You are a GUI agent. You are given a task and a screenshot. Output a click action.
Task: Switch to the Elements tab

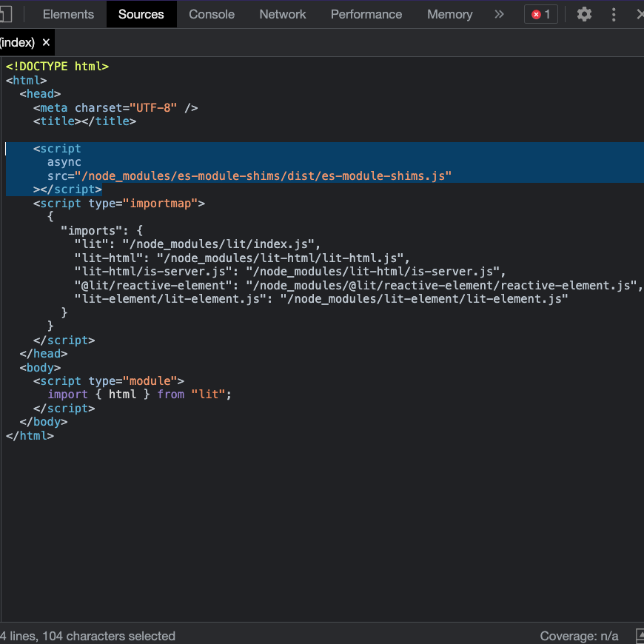(x=68, y=14)
